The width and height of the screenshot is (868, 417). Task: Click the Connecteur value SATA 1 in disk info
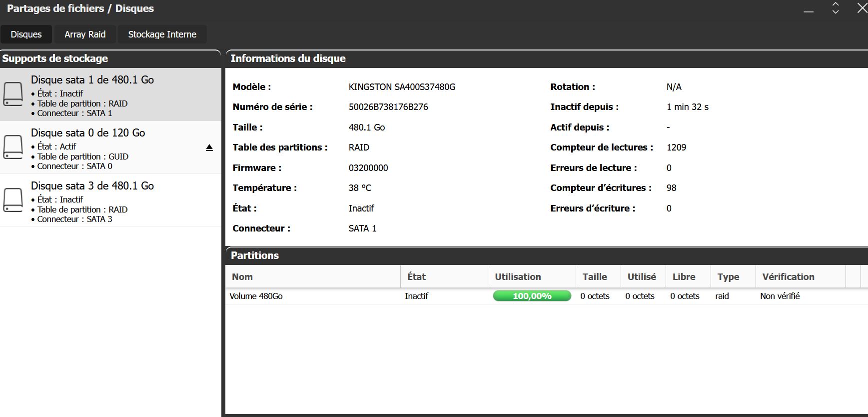[x=362, y=228]
